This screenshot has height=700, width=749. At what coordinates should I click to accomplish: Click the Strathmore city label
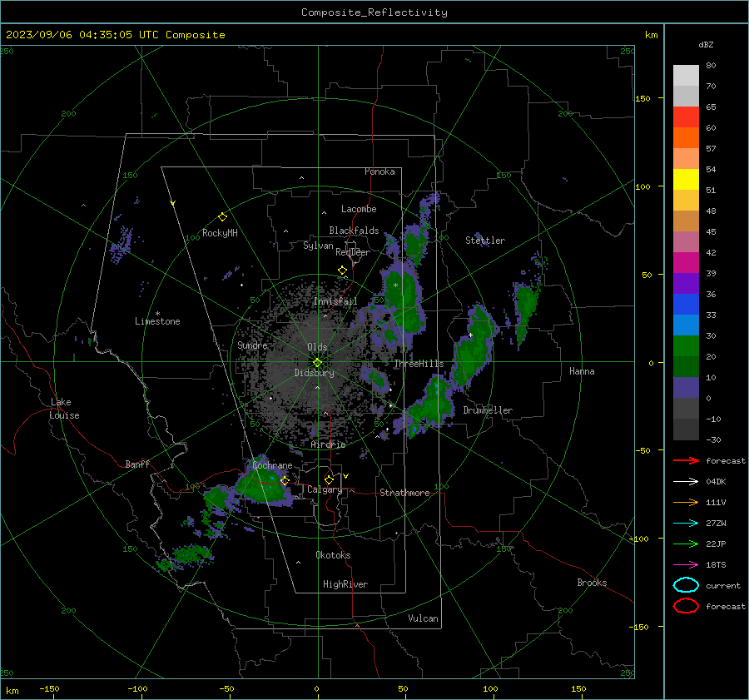[404, 493]
